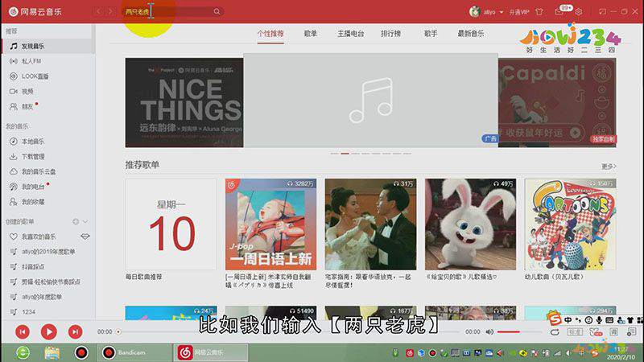Screen dimensions: 644x362
Task: Click the red record icon in taskbar
Action: (81, 352)
